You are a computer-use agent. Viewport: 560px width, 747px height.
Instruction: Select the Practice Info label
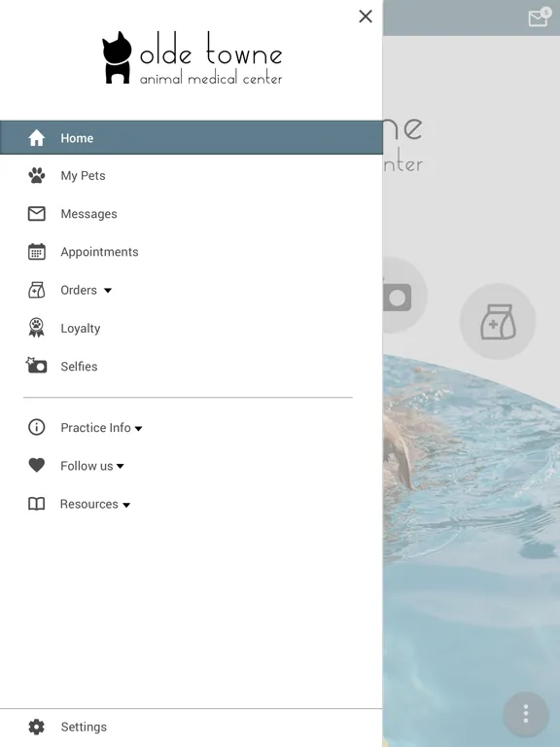95,427
